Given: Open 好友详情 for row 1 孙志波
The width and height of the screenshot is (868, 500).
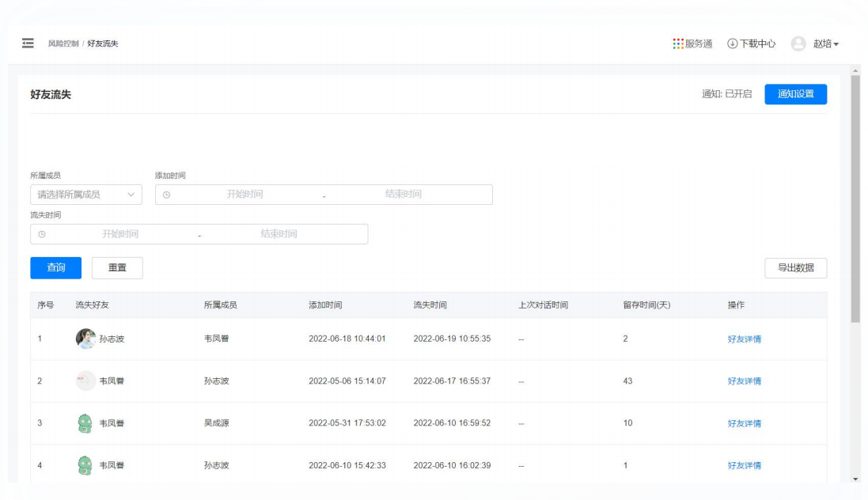Looking at the screenshot, I should (744, 339).
